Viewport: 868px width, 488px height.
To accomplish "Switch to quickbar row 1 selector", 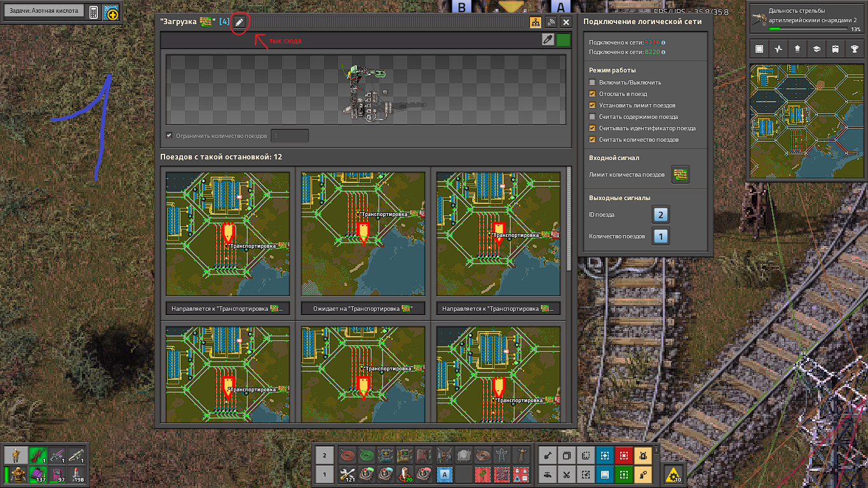I will point(324,474).
